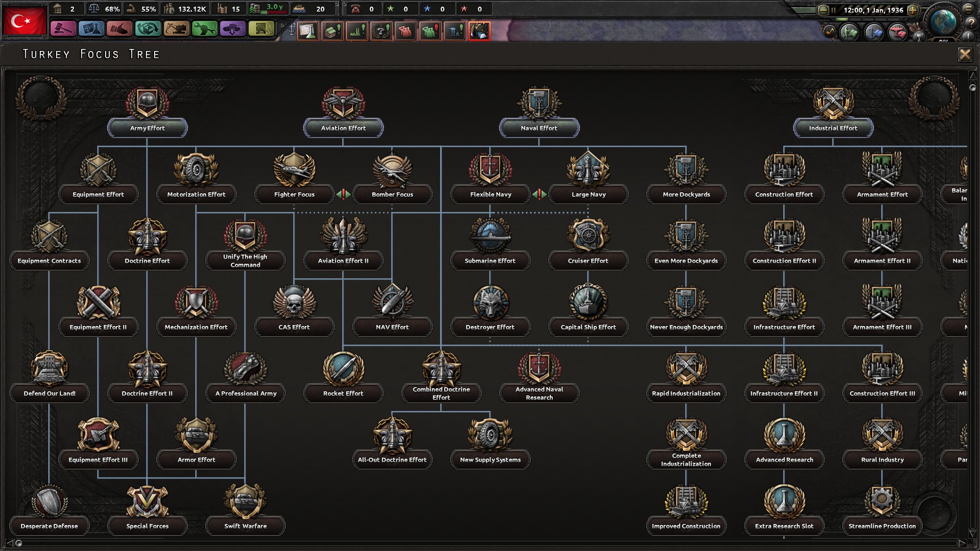Pick the Flexible Navy focus

point(491,179)
